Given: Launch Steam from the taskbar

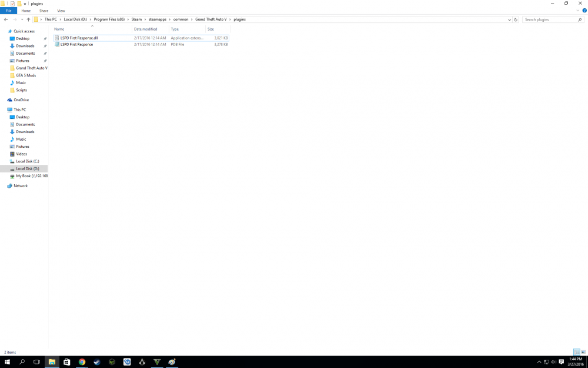Looking at the screenshot, I should (x=96, y=362).
